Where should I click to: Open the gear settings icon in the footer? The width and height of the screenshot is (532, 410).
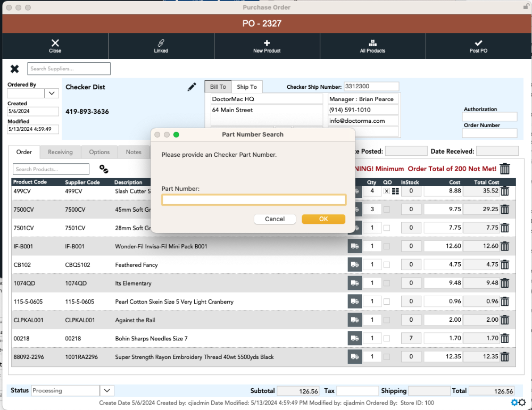coord(518,403)
